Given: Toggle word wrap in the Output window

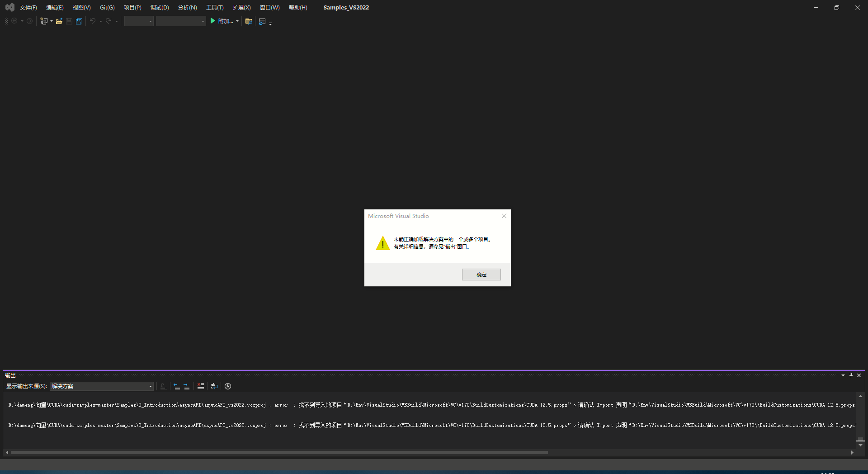Looking at the screenshot, I should pyautogui.click(x=214, y=386).
